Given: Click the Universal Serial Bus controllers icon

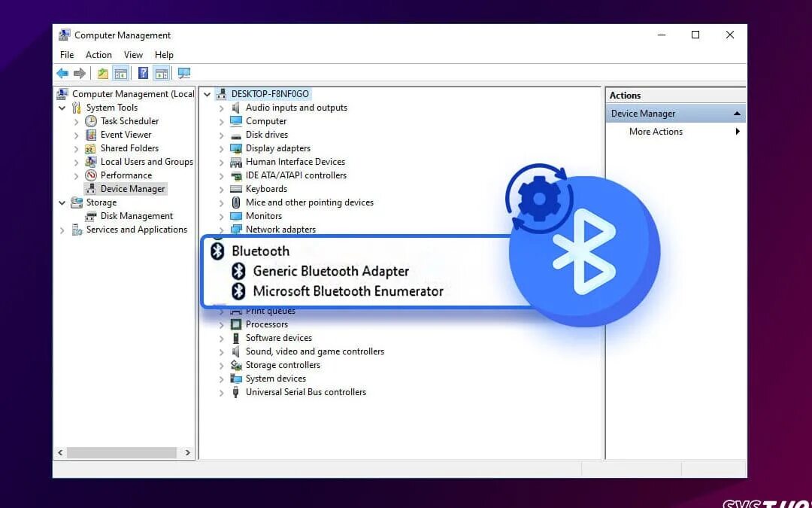Looking at the screenshot, I should pos(235,392).
